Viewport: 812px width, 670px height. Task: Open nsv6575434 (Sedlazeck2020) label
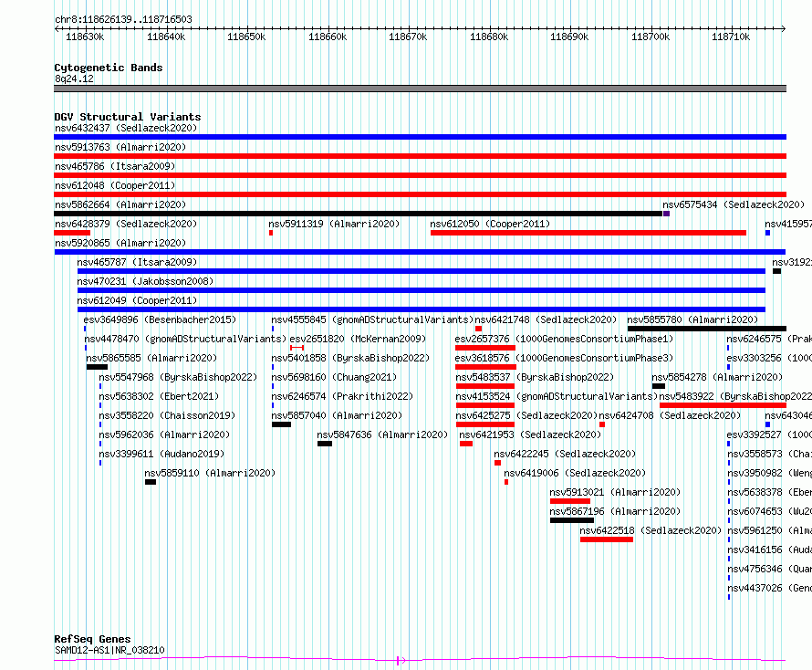[734, 204]
